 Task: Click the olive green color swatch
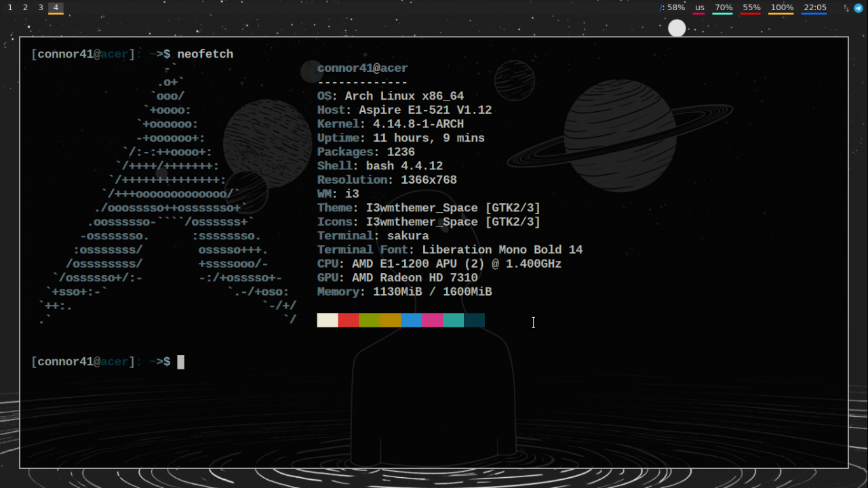click(370, 320)
